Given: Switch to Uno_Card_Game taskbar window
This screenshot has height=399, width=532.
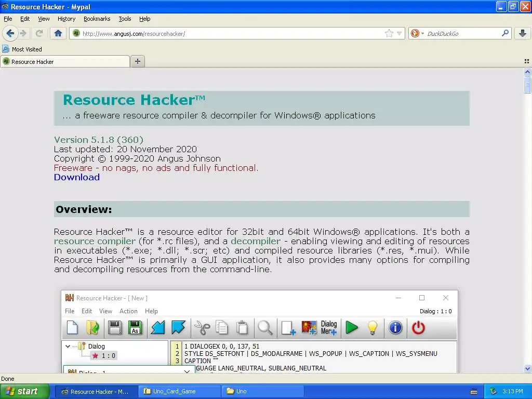Looking at the screenshot, I should click(179, 391).
